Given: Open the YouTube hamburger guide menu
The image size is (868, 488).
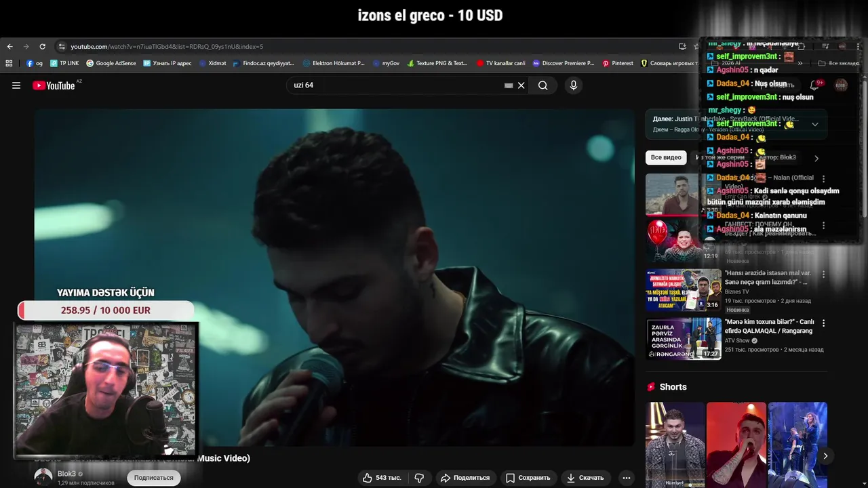Looking at the screenshot, I should click(x=16, y=85).
